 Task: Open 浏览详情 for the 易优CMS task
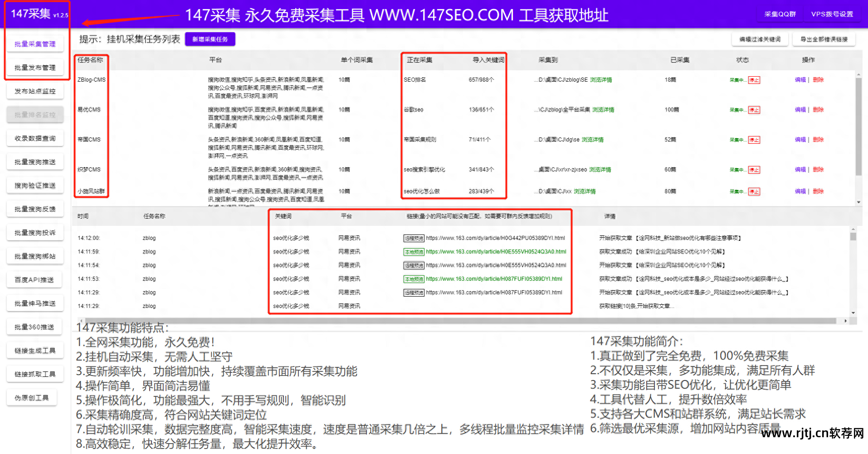[603, 109]
